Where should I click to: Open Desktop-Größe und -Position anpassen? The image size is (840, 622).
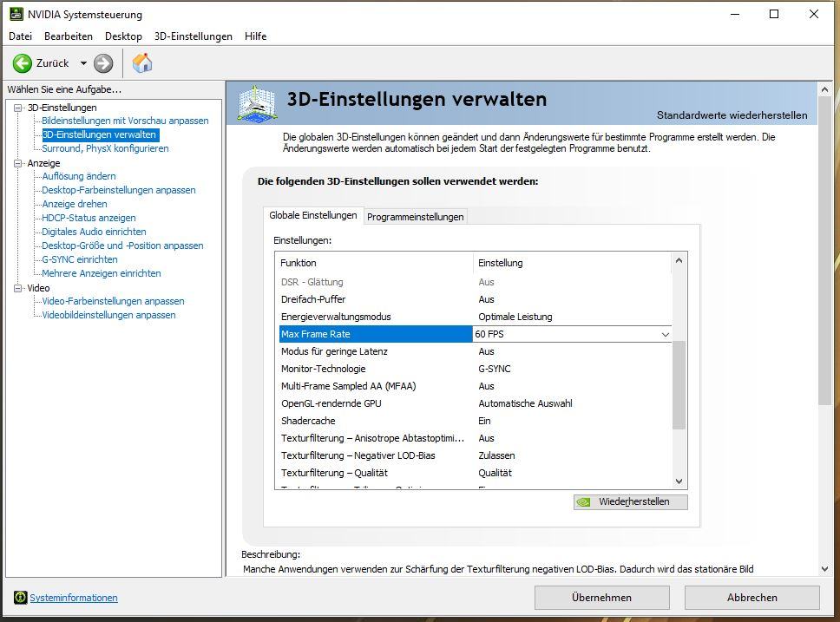pos(122,246)
